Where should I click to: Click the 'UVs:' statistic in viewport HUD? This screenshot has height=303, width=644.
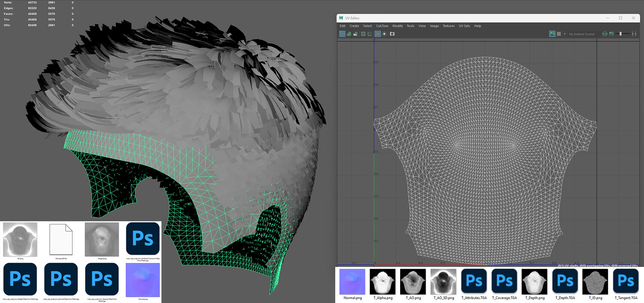[7, 25]
